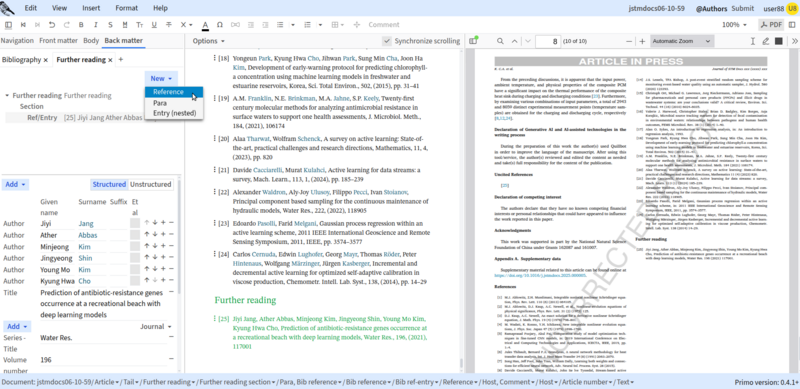Image resolution: width=800 pixels, height=389 pixels.
Task: Jump to the previous change using the skip-back icon
Action: coord(23,25)
